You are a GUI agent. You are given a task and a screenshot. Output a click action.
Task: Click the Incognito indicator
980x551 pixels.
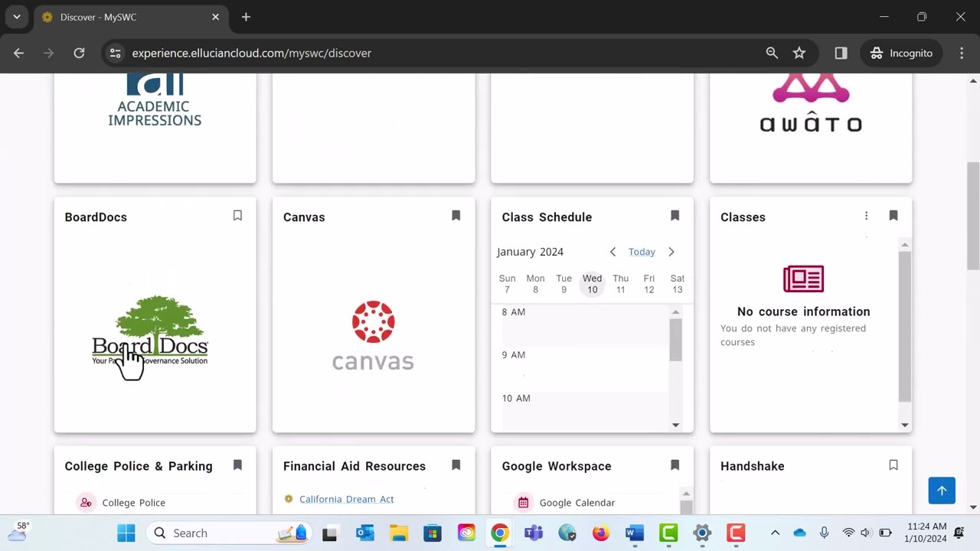(902, 53)
